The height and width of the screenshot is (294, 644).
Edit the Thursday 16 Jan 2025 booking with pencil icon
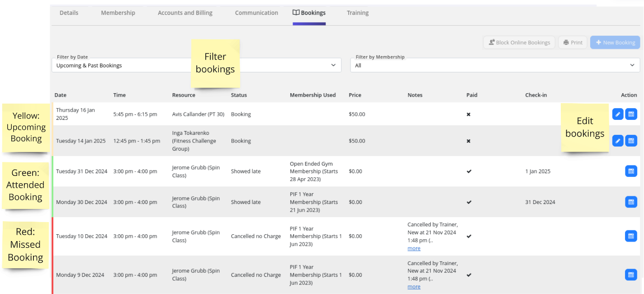click(618, 114)
